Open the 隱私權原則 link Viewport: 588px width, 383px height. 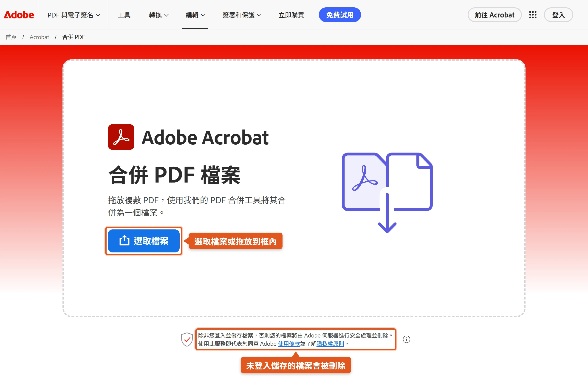(x=330, y=344)
